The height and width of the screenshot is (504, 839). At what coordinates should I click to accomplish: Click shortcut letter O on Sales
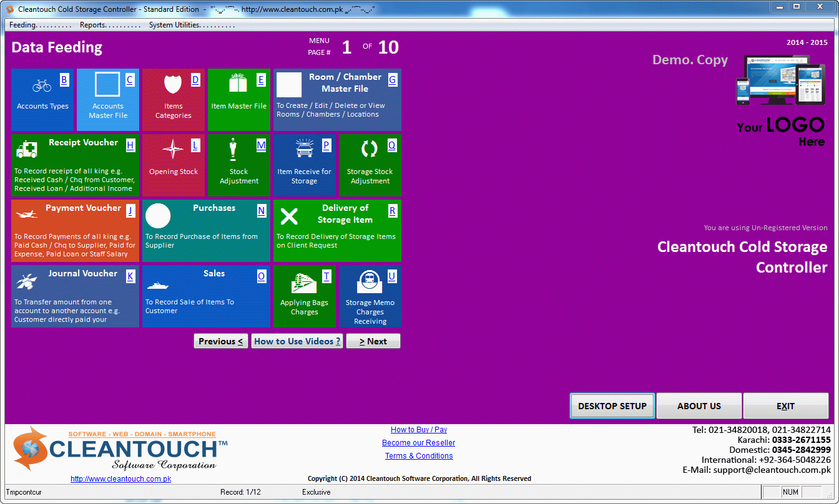(262, 276)
